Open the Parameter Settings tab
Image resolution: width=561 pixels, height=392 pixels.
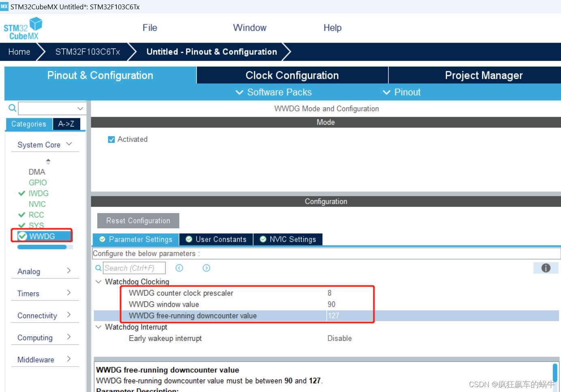(x=135, y=239)
